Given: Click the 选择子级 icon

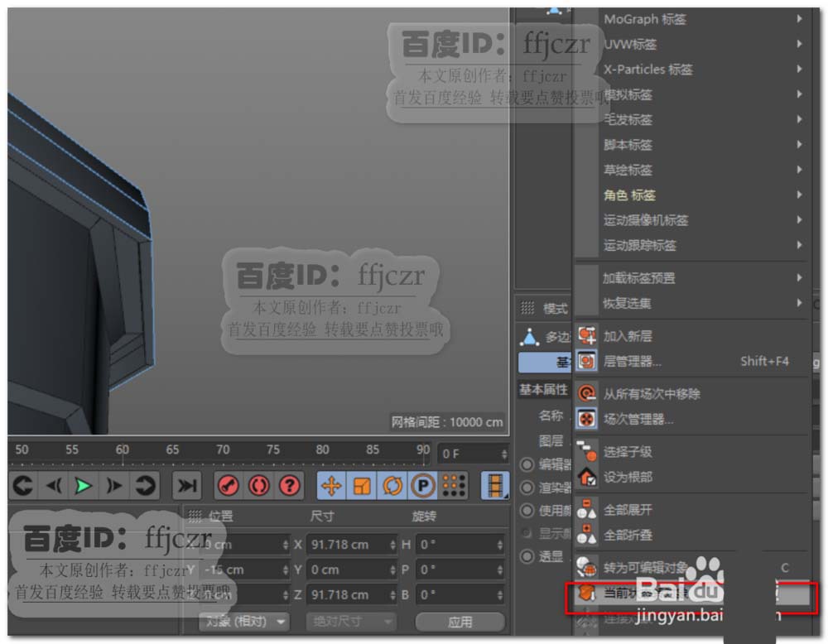Looking at the screenshot, I should point(587,451).
